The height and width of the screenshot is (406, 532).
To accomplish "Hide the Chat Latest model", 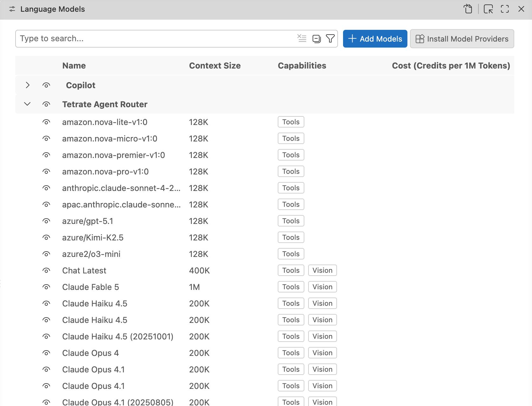I will point(46,270).
